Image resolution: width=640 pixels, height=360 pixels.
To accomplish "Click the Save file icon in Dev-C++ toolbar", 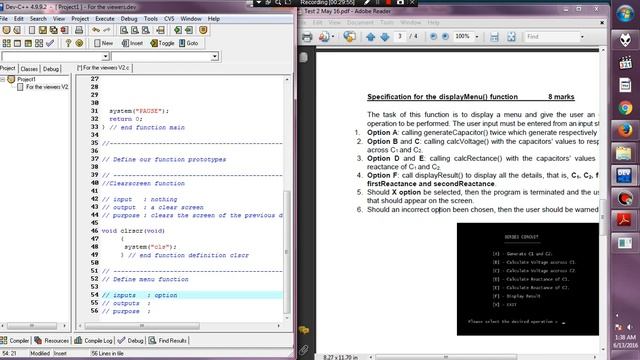I will 43,30.
